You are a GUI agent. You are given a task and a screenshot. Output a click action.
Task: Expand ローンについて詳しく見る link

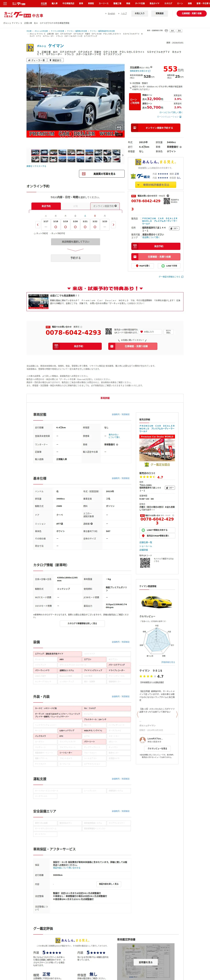tap(171, 112)
